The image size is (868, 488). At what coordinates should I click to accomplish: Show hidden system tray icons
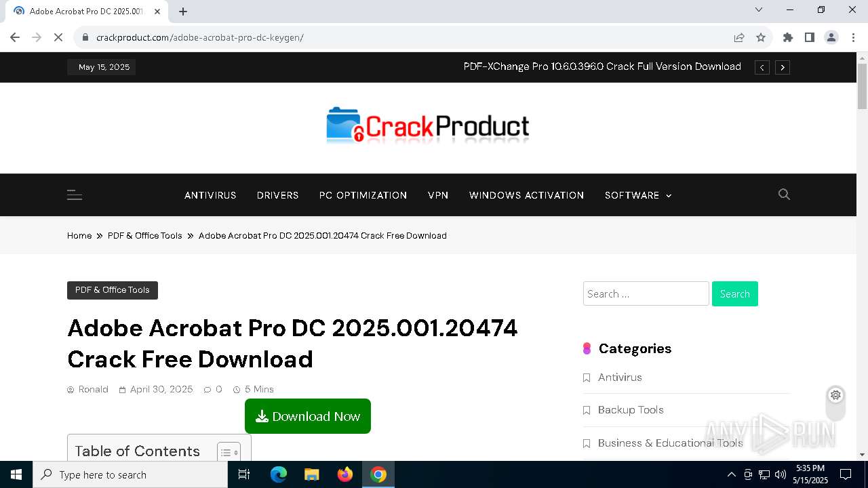pyautogui.click(x=731, y=474)
